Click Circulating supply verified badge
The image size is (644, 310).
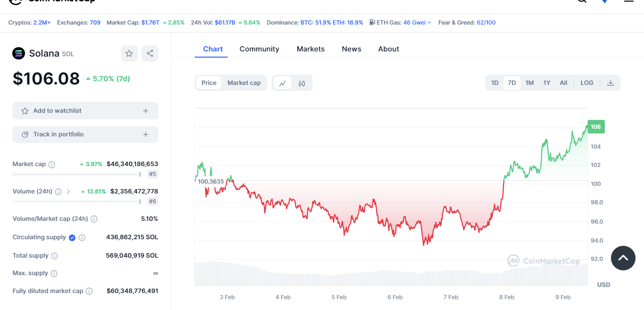click(72, 238)
